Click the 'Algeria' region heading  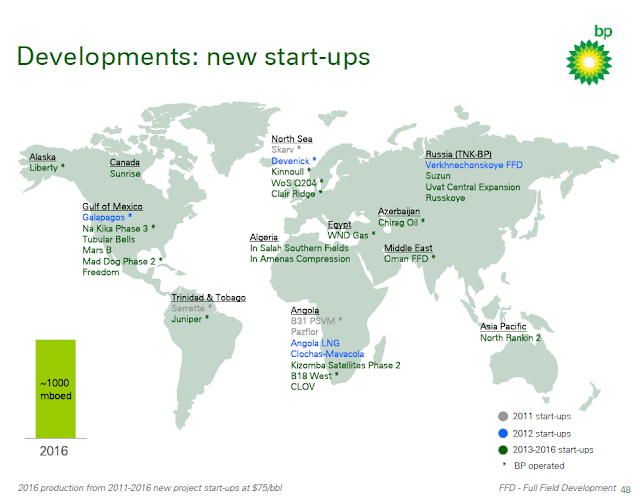click(x=264, y=237)
